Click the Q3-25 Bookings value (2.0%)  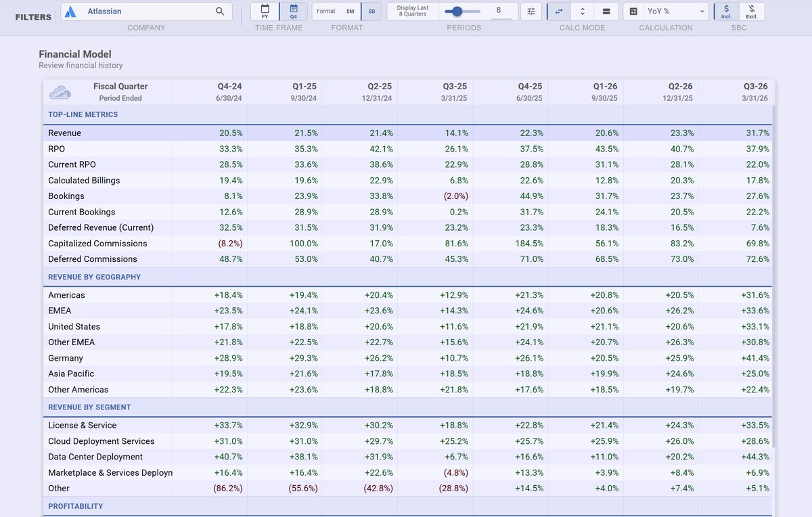(455, 196)
